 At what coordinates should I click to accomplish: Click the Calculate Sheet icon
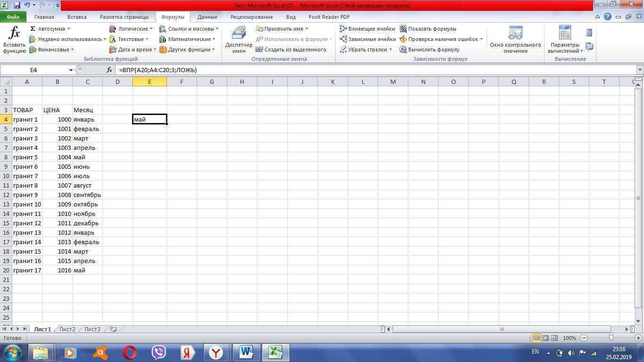click(x=589, y=46)
